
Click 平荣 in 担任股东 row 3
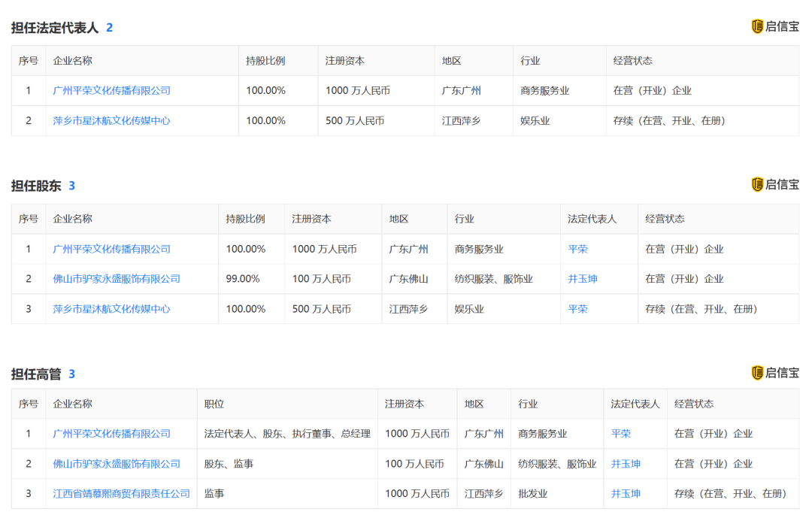click(x=577, y=309)
